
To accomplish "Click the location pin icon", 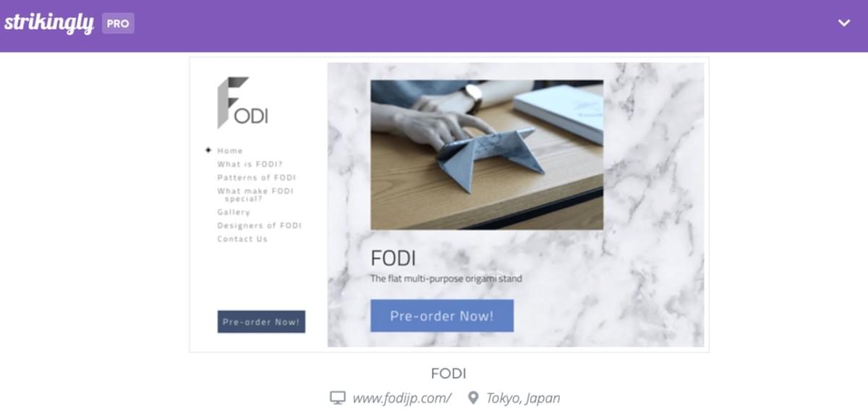I will point(474,398).
